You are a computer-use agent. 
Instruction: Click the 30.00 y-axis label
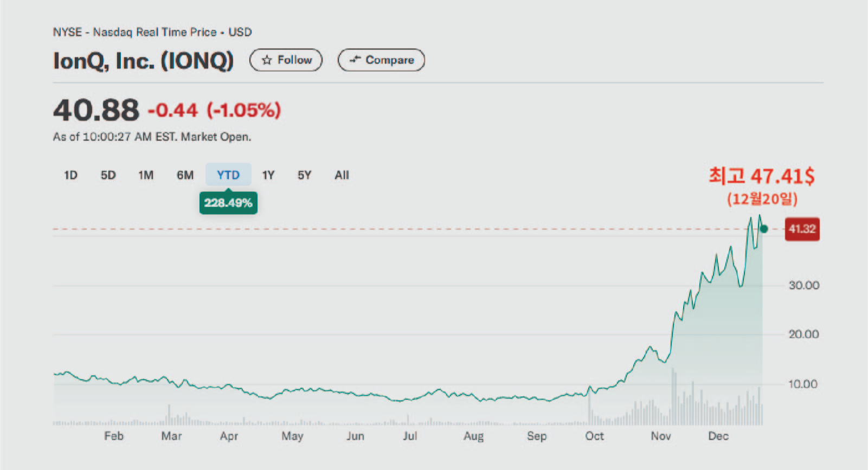[x=803, y=285]
